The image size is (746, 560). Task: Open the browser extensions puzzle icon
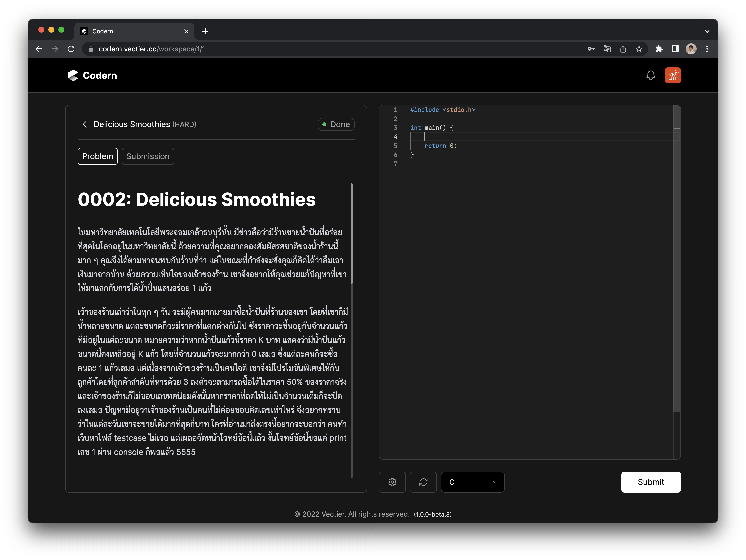pyautogui.click(x=659, y=49)
